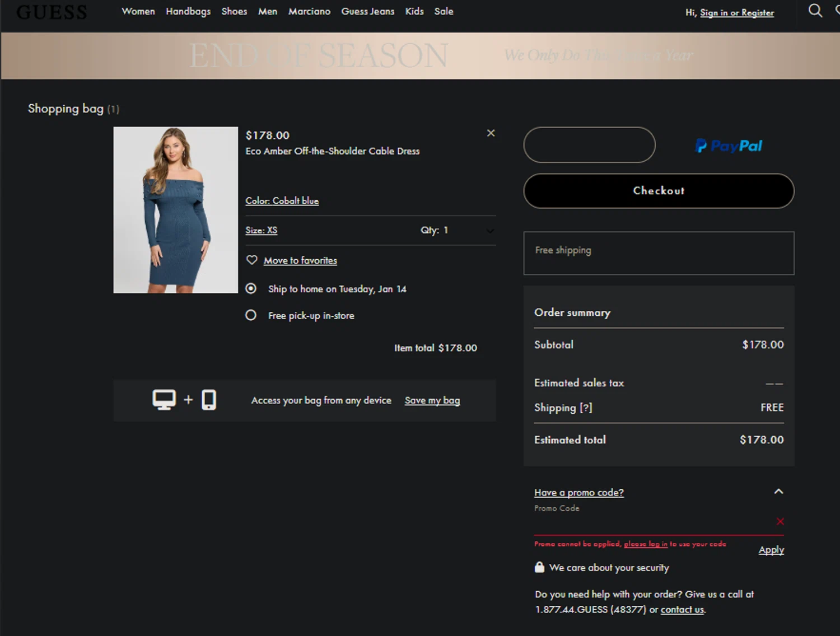Screen dimensions: 840x636
Task: Open the Sale menu
Action: (444, 11)
